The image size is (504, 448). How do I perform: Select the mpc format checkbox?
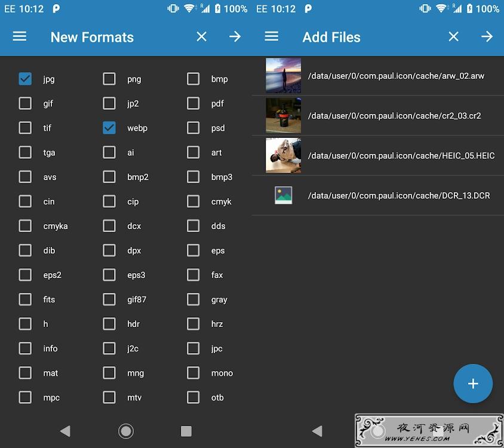coord(25,397)
